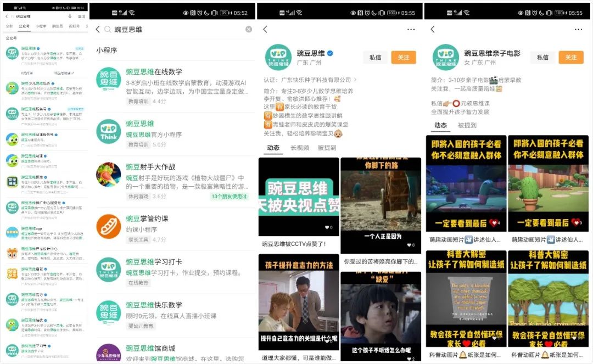The image size is (593, 364).
Task: Follow the 豌豆思维亲子电影 account
Action: pyautogui.click(x=571, y=58)
